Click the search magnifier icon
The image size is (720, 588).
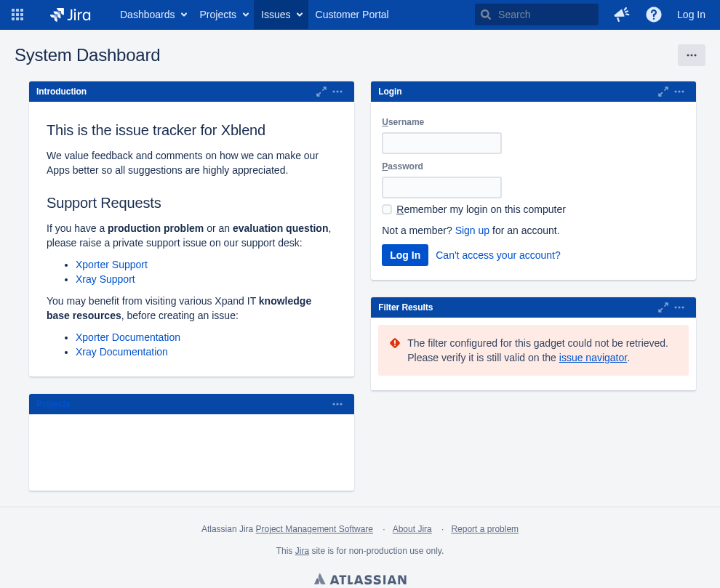point(485,15)
